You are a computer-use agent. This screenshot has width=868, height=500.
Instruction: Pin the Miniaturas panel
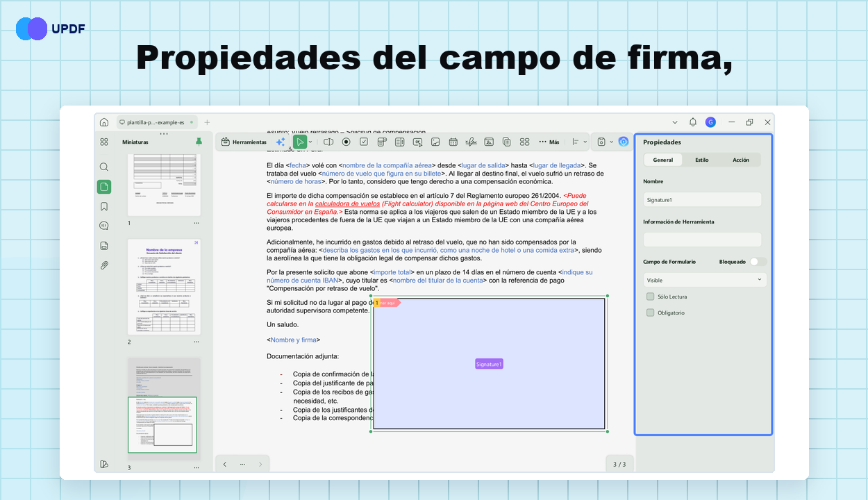(x=199, y=142)
